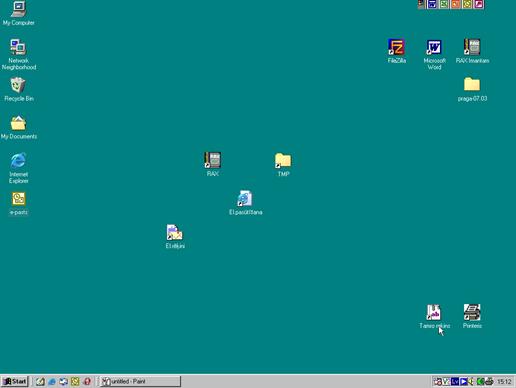The height and width of the screenshot is (388, 516).
Task: Click the Start button
Action: click(x=15, y=381)
